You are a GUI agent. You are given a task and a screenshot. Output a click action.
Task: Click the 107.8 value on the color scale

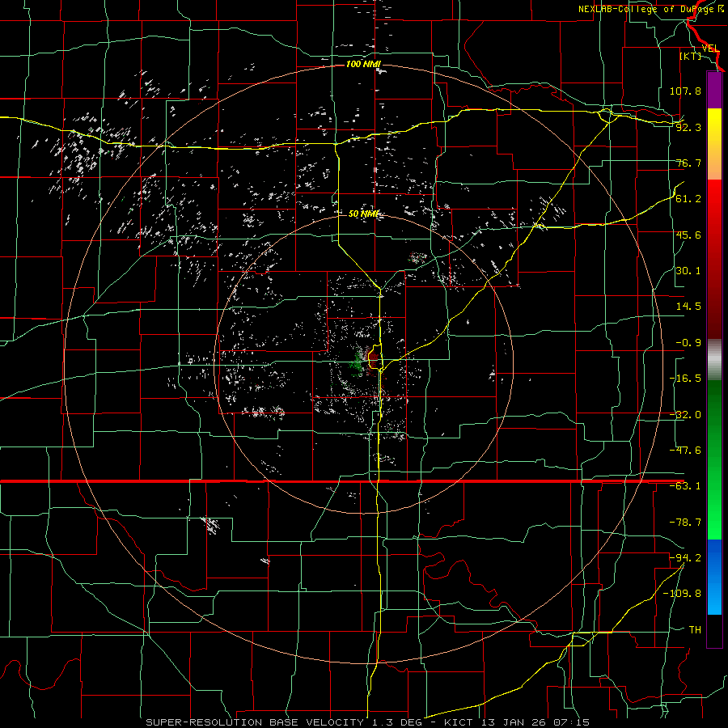coord(685,91)
